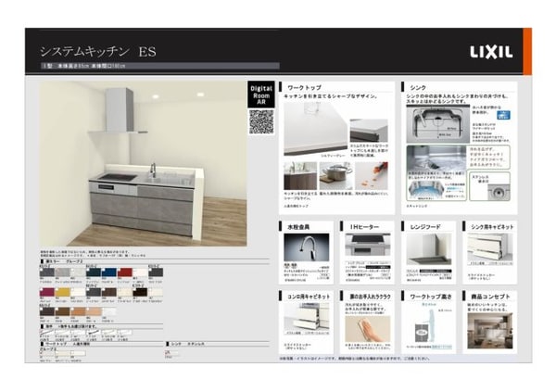Open the pot on worktop photo
556x392 pixels.
pos(336,176)
